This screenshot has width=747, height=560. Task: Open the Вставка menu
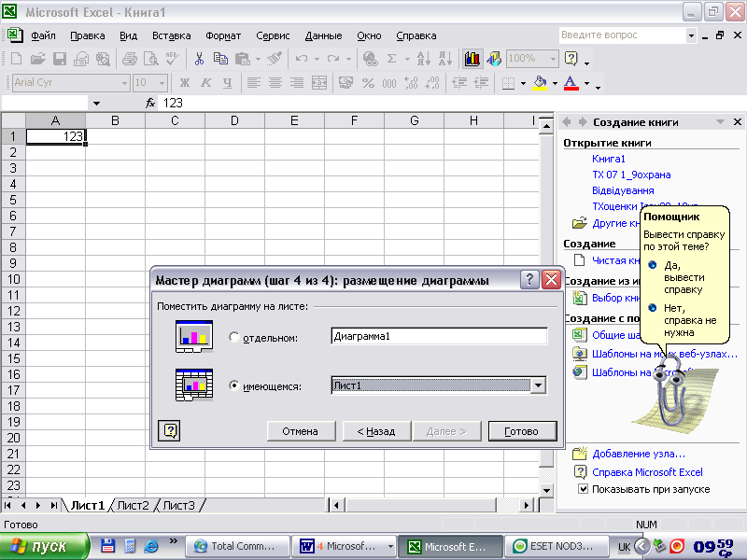(x=172, y=35)
